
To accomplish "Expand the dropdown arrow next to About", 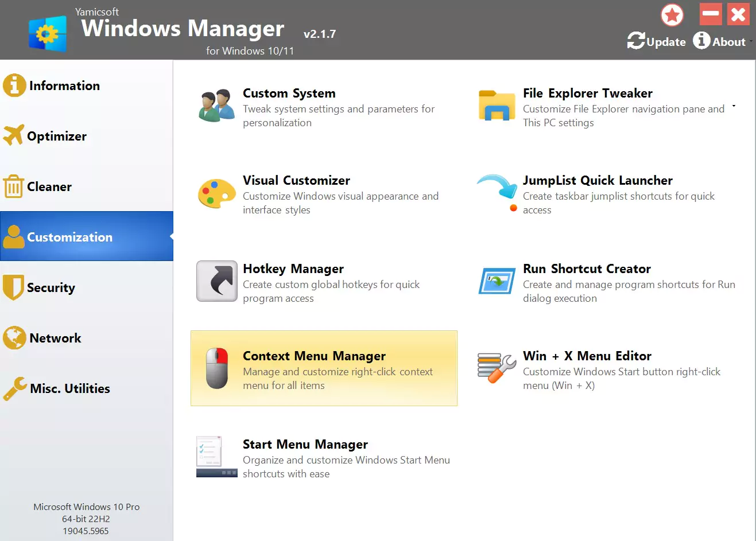I will [751, 41].
